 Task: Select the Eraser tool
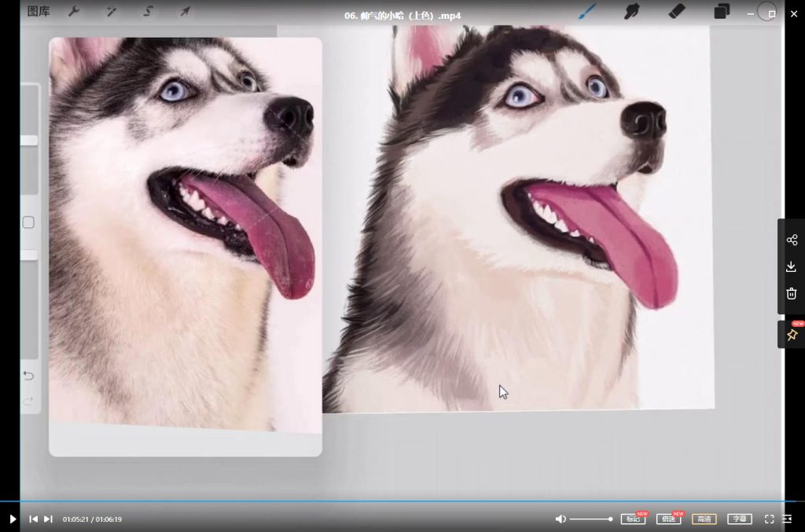pyautogui.click(x=676, y=11)
